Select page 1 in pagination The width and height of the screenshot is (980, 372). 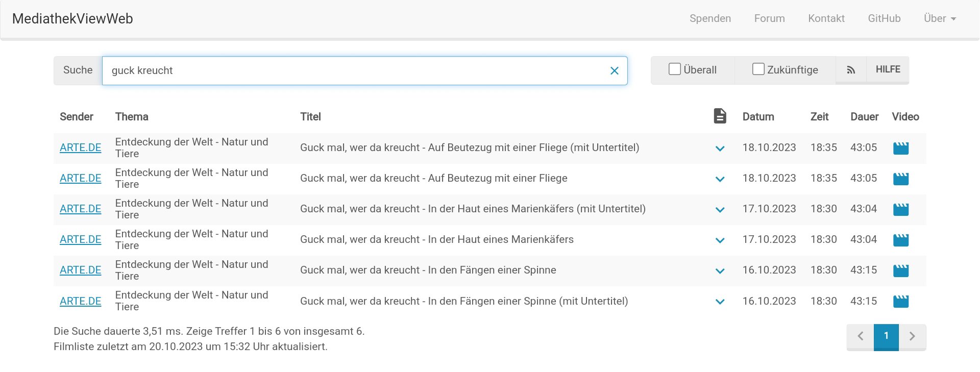[x=886, y=336]
